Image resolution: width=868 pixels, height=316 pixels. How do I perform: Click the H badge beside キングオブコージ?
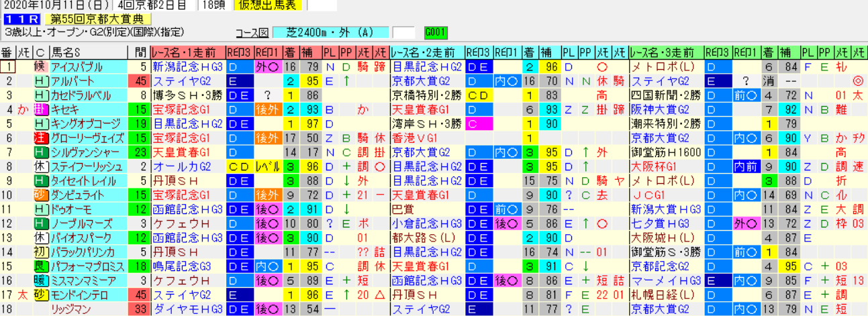(42, 123)
